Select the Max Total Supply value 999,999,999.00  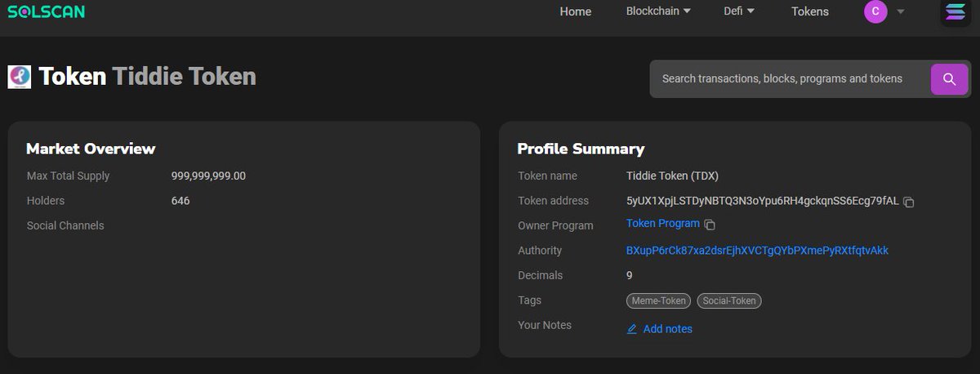[208, 176]
